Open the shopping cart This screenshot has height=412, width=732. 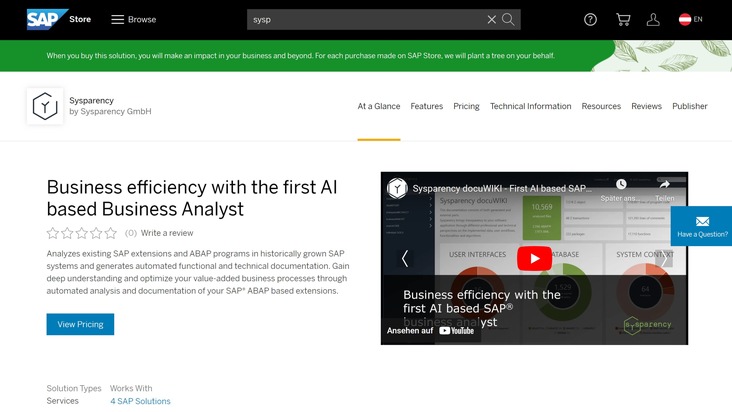pos(623,20)
